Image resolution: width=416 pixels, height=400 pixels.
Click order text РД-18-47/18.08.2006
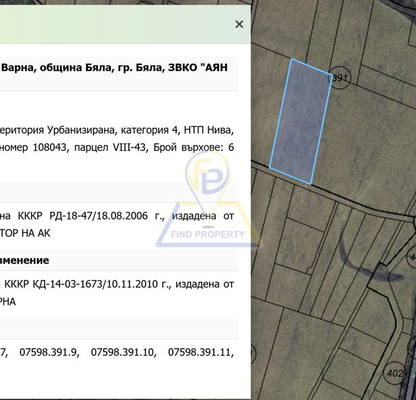(98, 216)
